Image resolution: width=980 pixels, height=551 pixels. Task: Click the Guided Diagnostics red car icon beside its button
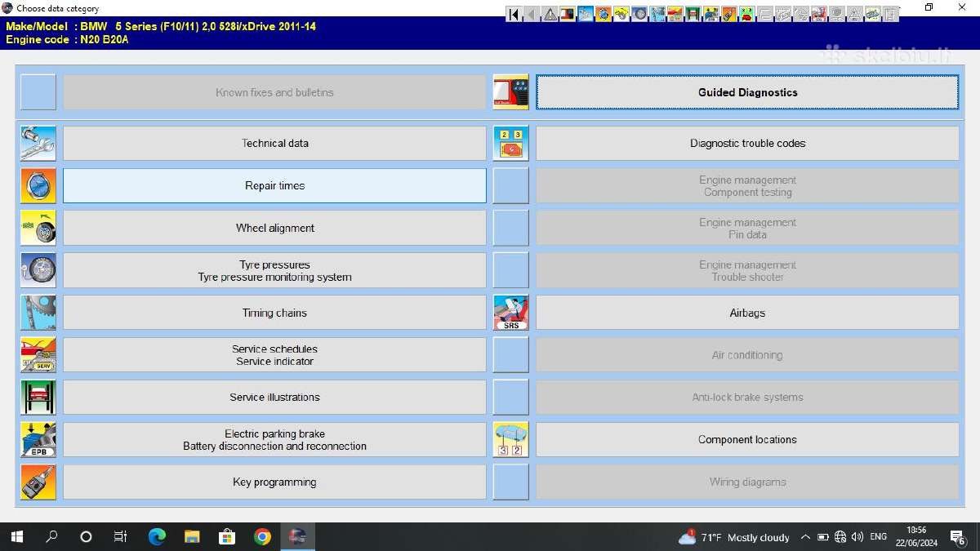point(511,92)
